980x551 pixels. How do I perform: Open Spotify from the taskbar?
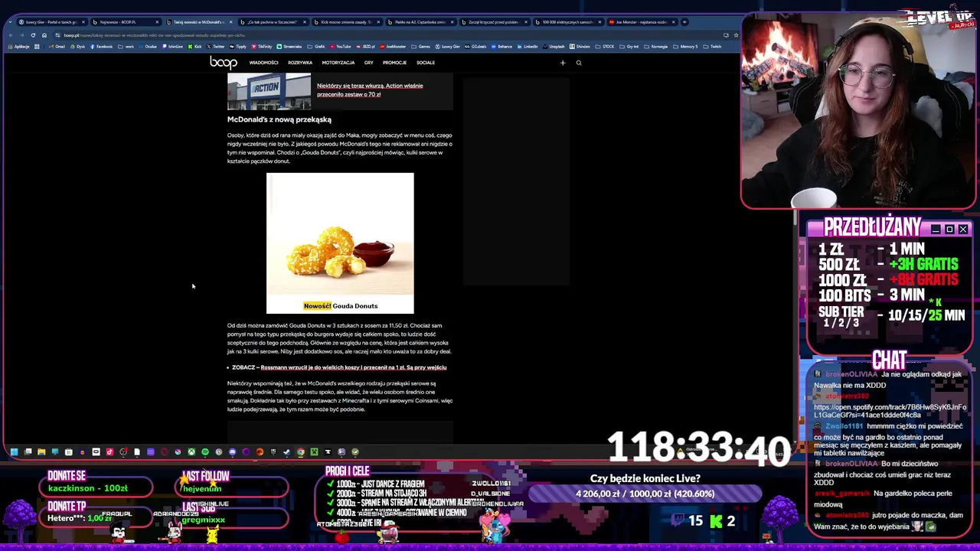coord(205,452)
